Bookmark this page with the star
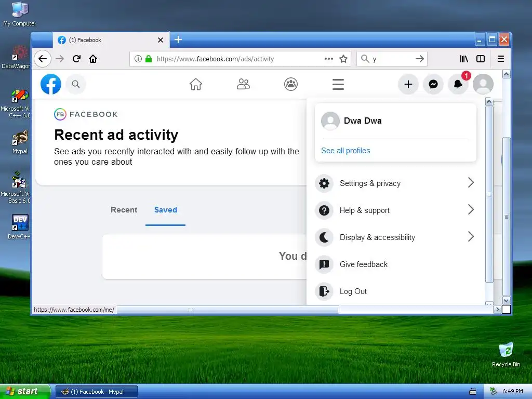532x399 pixels. [343, 59]
